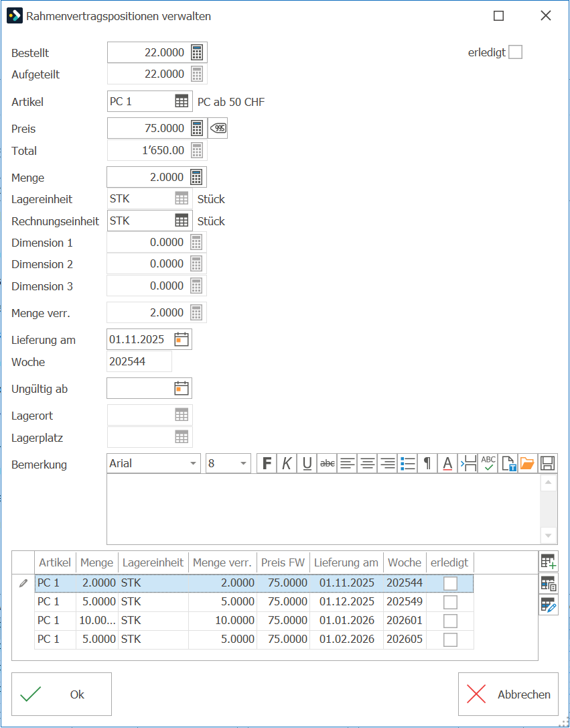Click the Abbrechen button
Image resolution: width=570 pixels, height=728 pixels.
pos(508,694)
